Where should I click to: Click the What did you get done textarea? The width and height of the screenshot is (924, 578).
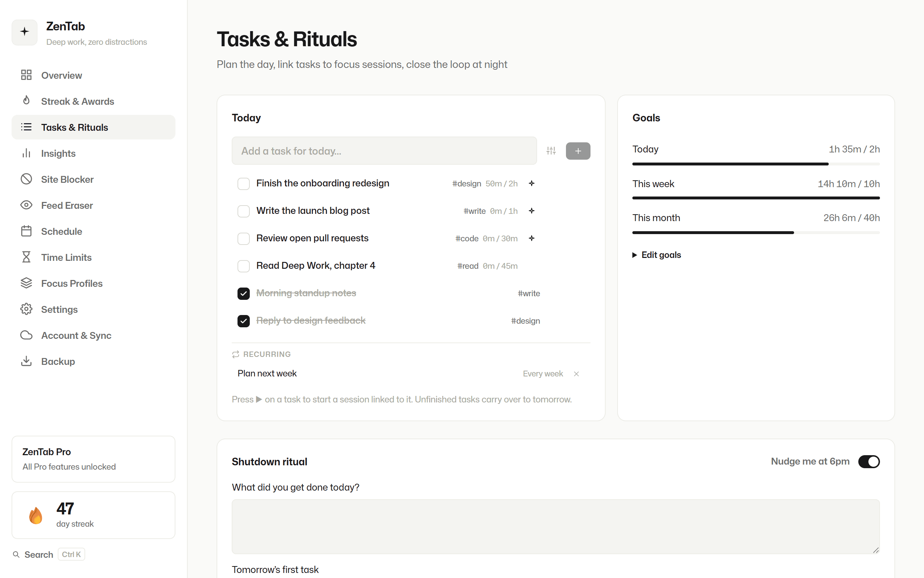click(555, 526)
